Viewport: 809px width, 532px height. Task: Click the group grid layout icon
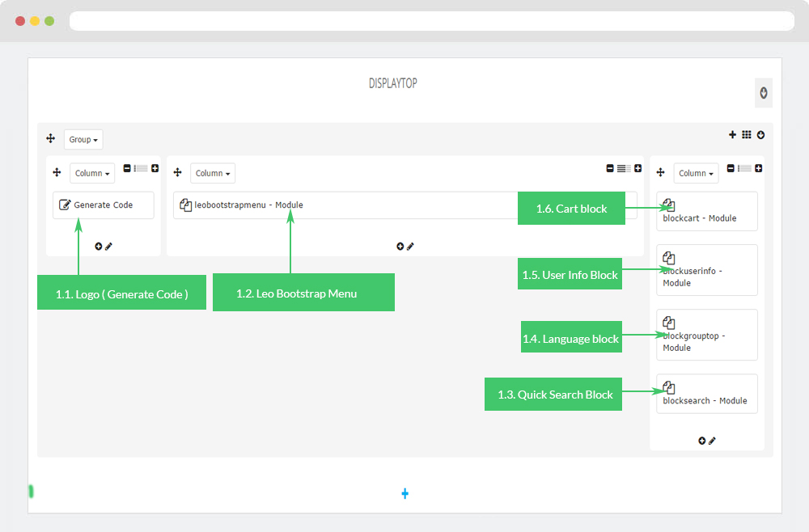point(747,134)
